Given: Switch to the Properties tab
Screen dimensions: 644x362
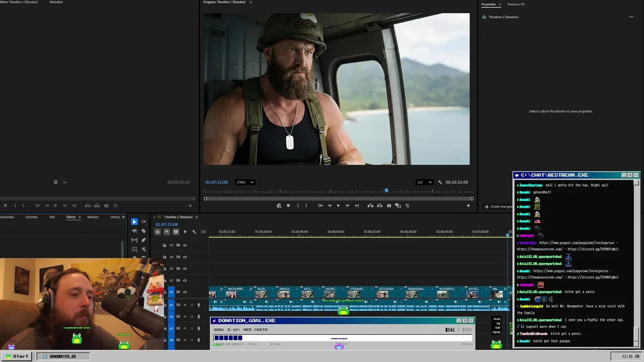Looking at the screenshot, I should (489, 4).
